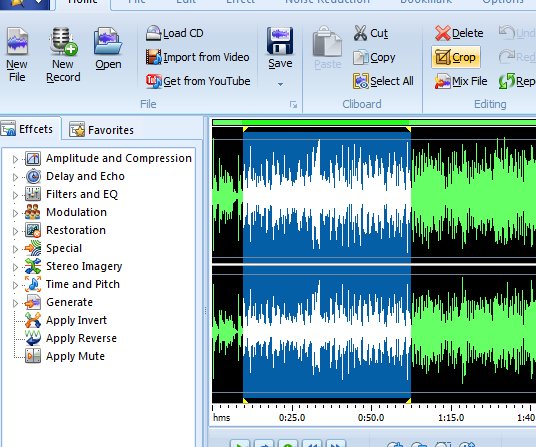Copy the highlighted selection
Image resolution: width=536 pixels, height=447 pixels.
(374, 57)
